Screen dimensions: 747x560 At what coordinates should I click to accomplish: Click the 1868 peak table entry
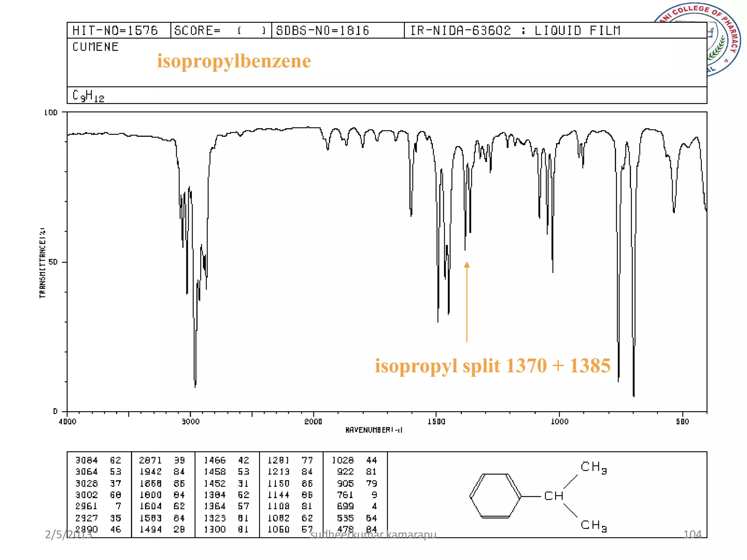162,483
